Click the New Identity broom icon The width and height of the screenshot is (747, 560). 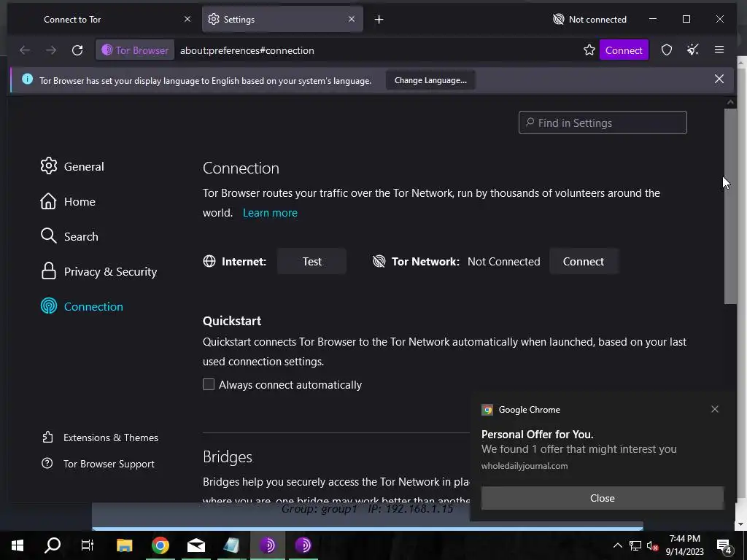click(x=693, y=50)
